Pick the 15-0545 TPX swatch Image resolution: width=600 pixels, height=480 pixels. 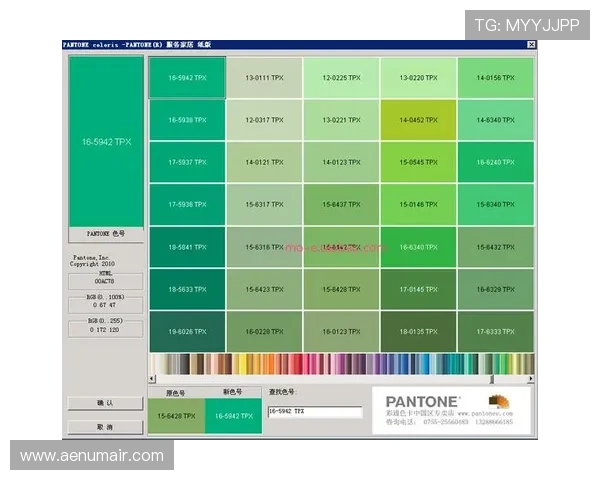pyautogui.click(x=418, y=162)
